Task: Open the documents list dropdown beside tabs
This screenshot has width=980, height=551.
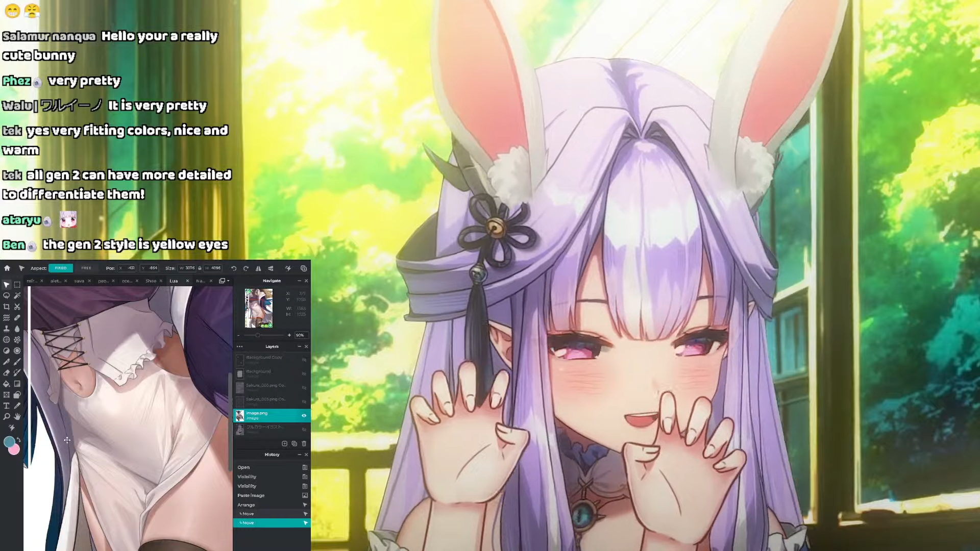Action: (224, 281)
